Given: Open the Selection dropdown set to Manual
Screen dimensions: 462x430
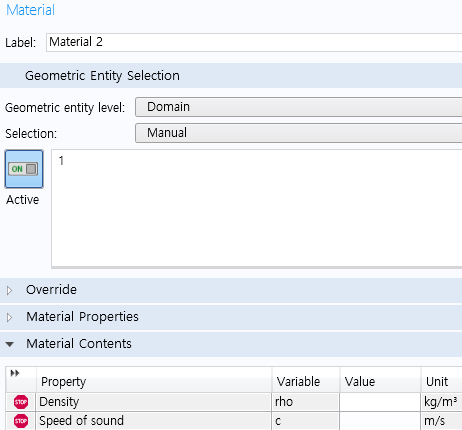Looking at the screenshot, I should [298, 133].
